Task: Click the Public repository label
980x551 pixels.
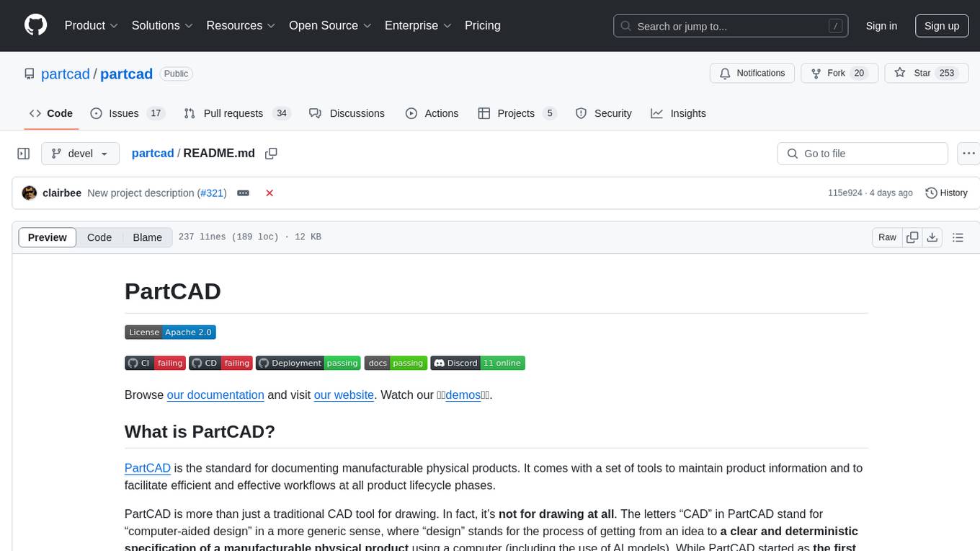Action: point(176,74)
